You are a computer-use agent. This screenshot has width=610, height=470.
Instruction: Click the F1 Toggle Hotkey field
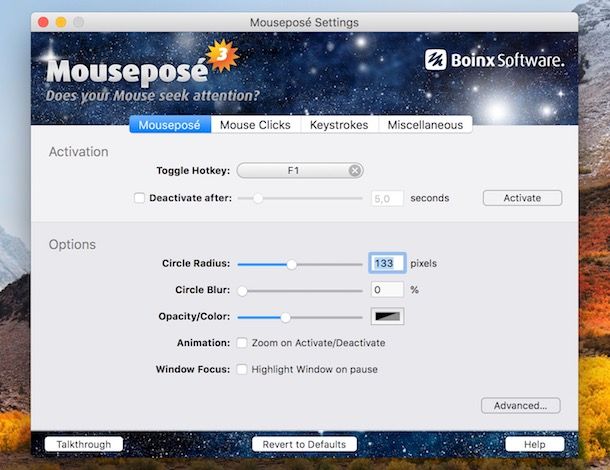click(300, 170)
